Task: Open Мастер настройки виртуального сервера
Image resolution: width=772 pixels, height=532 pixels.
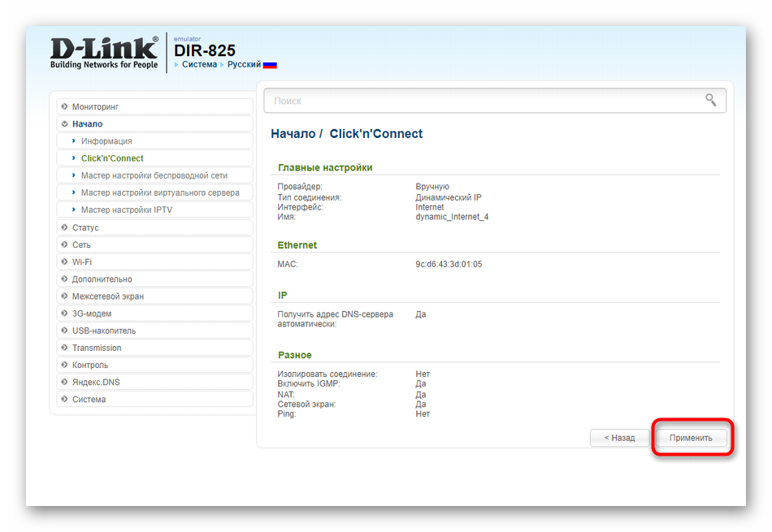Action: (x=160, y=192)
